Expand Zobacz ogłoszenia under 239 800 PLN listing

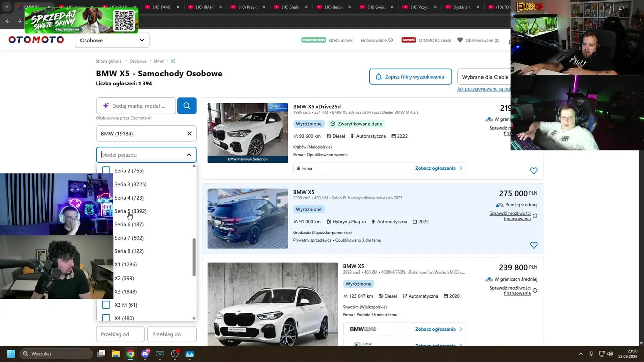coord(439,329)
